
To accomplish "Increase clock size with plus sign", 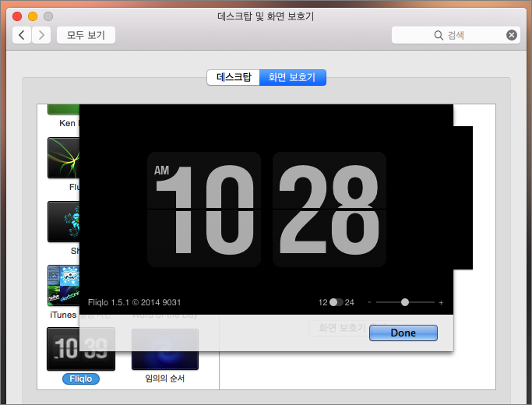I will coord(441,302).
